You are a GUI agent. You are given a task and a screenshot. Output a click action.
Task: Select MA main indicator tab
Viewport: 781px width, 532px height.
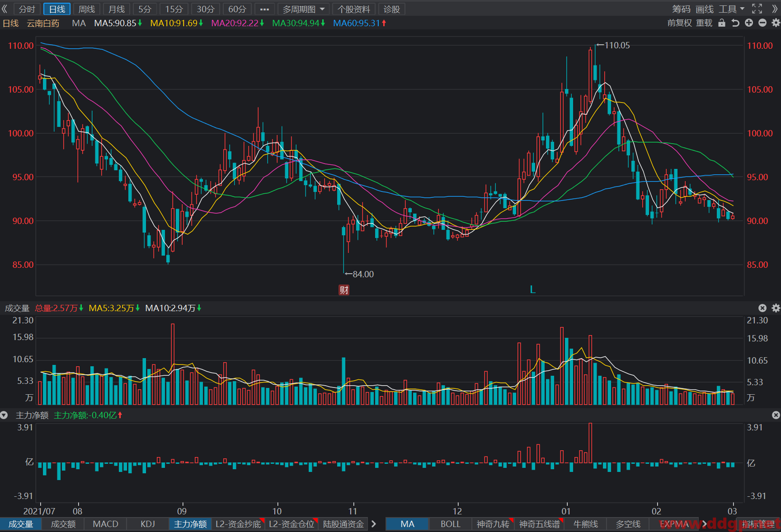click(x=407, y=524)
